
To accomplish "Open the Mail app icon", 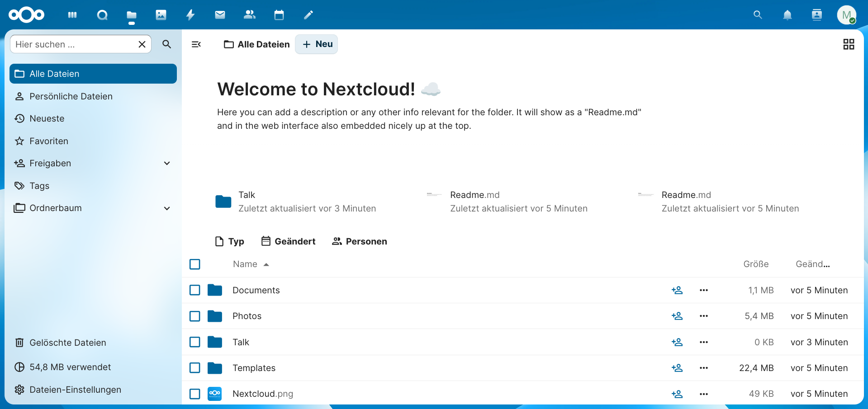I will tap(220, 14).
